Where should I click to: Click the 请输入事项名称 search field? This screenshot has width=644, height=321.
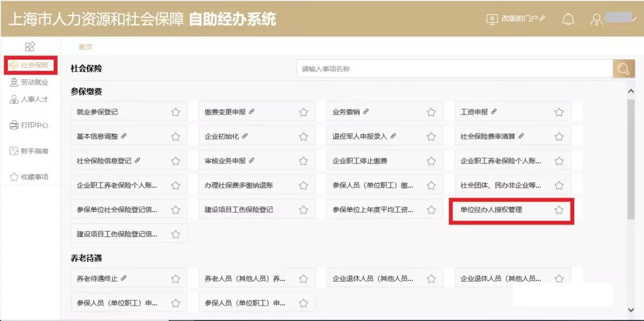[x=454, y=69]
